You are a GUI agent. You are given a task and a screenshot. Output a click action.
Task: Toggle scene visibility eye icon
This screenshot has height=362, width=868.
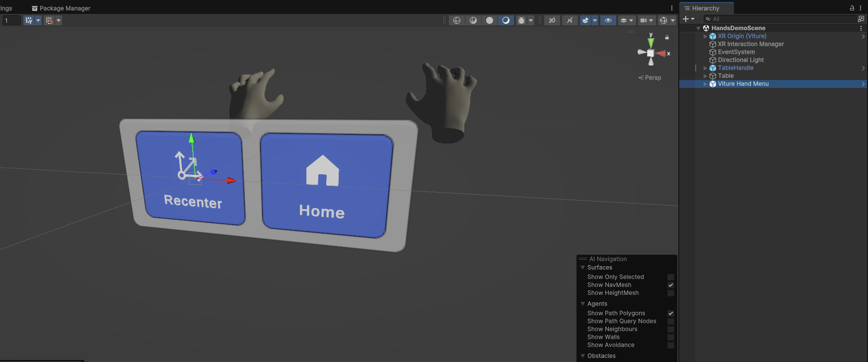tap(608, 20)
